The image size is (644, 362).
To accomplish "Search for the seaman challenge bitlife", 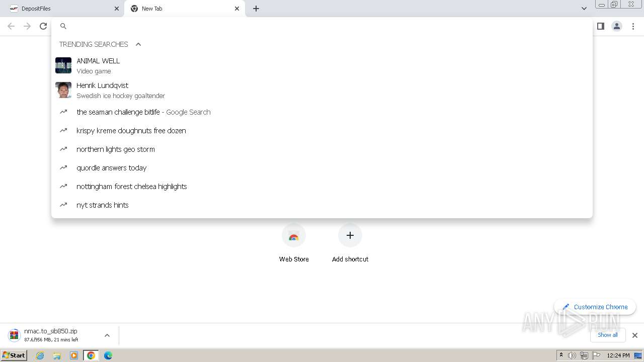I will 322,112.
